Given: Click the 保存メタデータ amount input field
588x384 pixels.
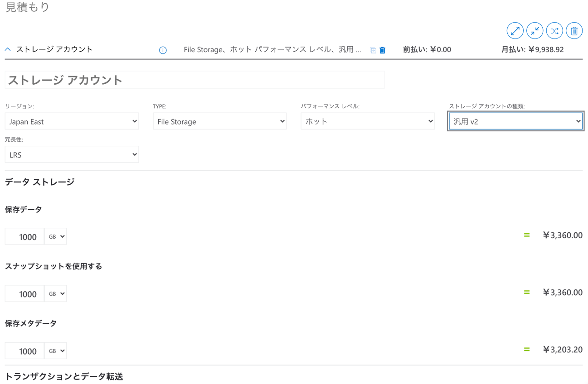Looking at the screenshot, I should tap(24, 350).
